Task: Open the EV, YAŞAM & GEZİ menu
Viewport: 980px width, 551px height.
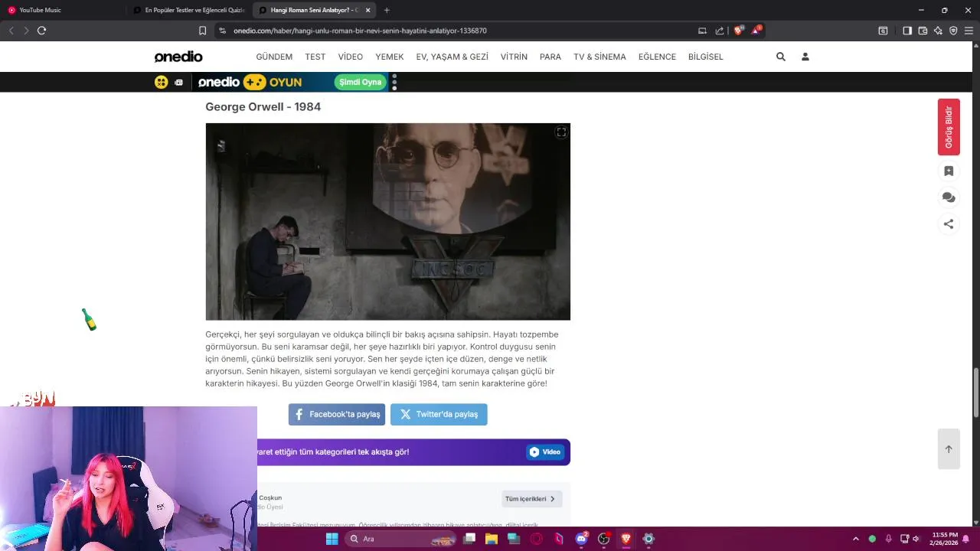Action: (452, 57)
